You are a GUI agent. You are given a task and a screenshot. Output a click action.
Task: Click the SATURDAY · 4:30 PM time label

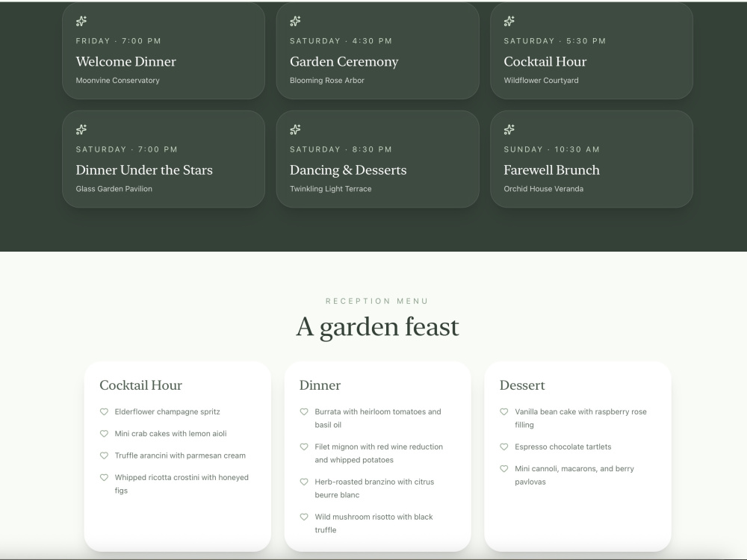(341, 41)
